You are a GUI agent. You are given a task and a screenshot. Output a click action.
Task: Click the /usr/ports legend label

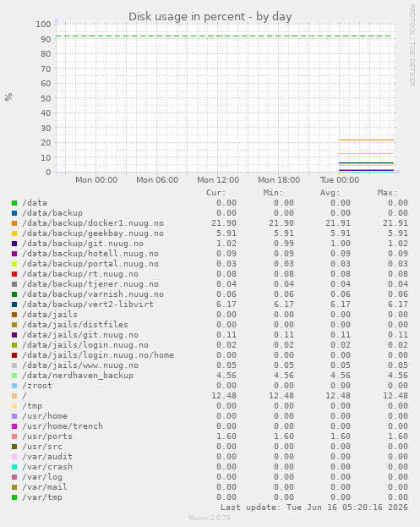point(47,436)
